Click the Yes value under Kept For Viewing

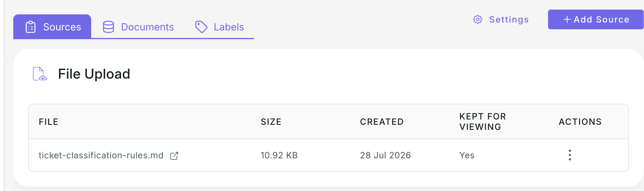click(467, 155)
